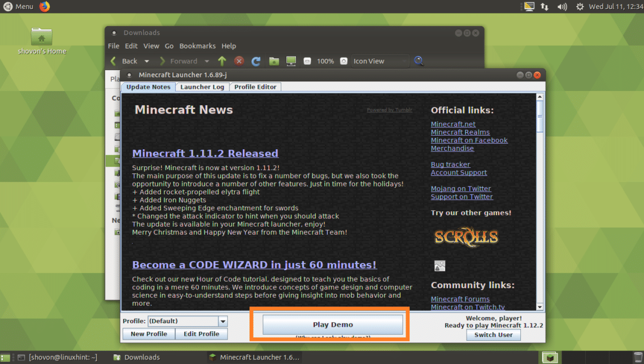Image resolution: width=644 pixels, height=364 pixels.
Task: Open the volume control in the system tray
Action: point(562,7)
